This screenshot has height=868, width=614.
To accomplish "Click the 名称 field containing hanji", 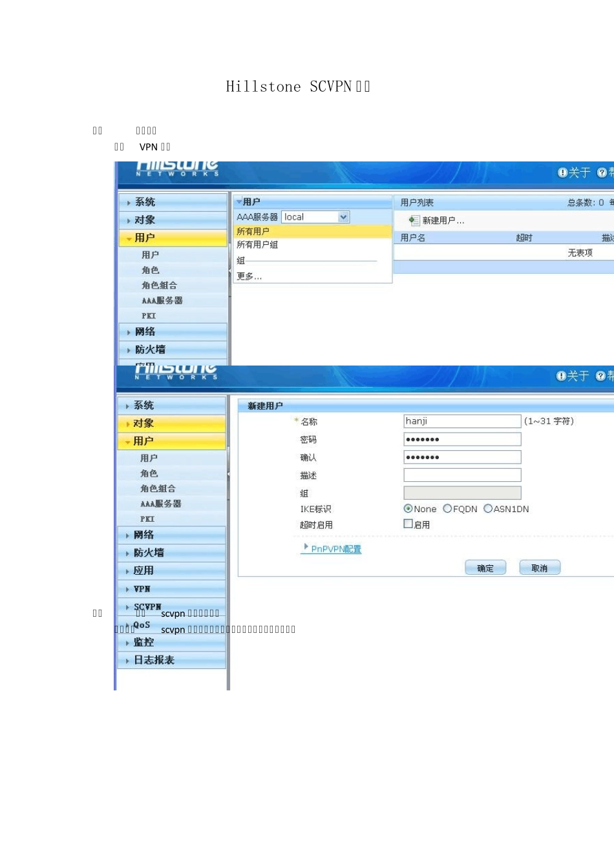I will pyautogui.click(x=462, y=421).
